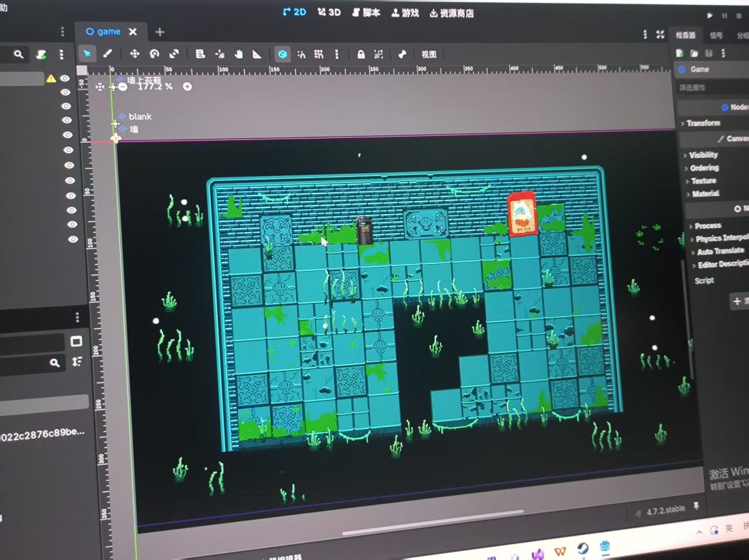This screenshot has height=560, width=749.
Task: Expand the Ordering section
Action: (x=702, y=168)
